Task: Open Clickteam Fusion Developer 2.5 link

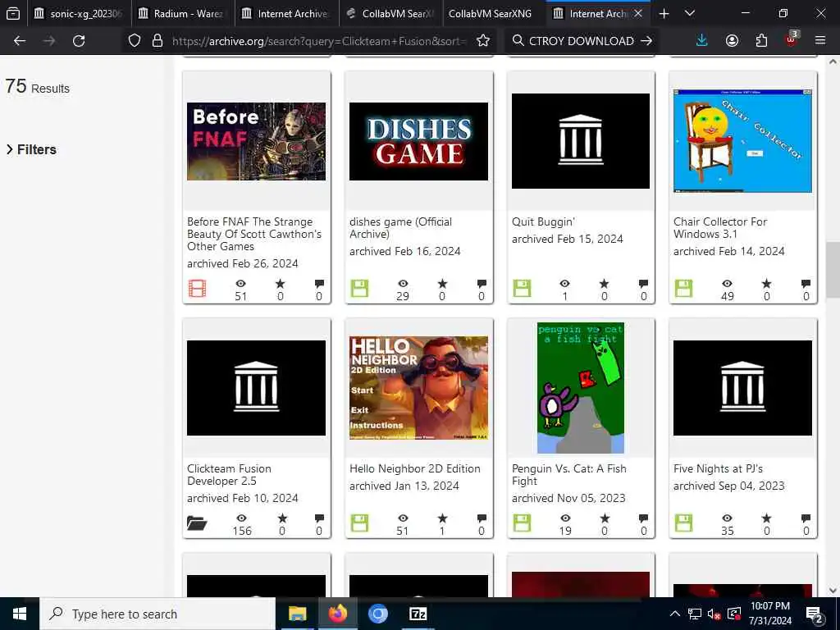Action: pyautogui.click(x=229, y=475)
